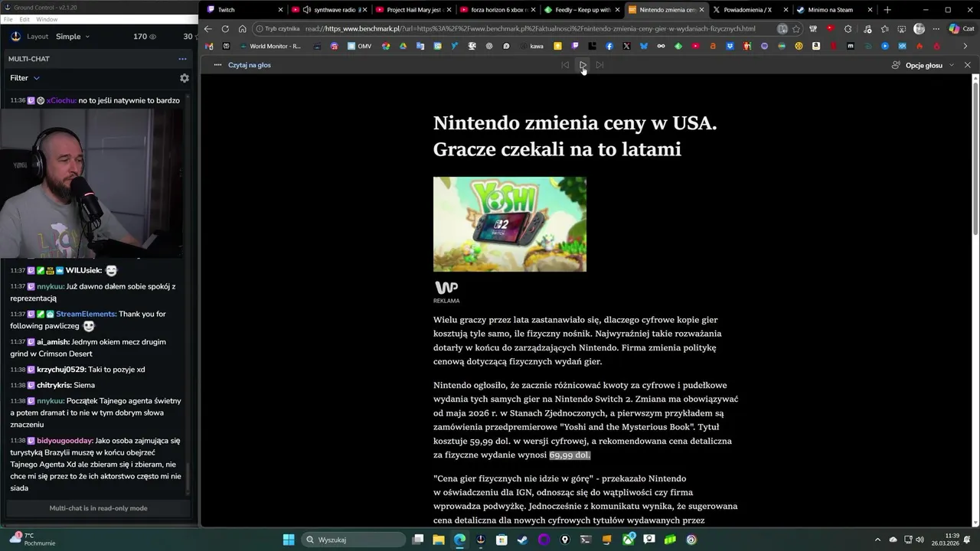This screenshot has height=551, width=980.
Task: Close the Nintendo zmienia ceny tab
Action: 701,10
